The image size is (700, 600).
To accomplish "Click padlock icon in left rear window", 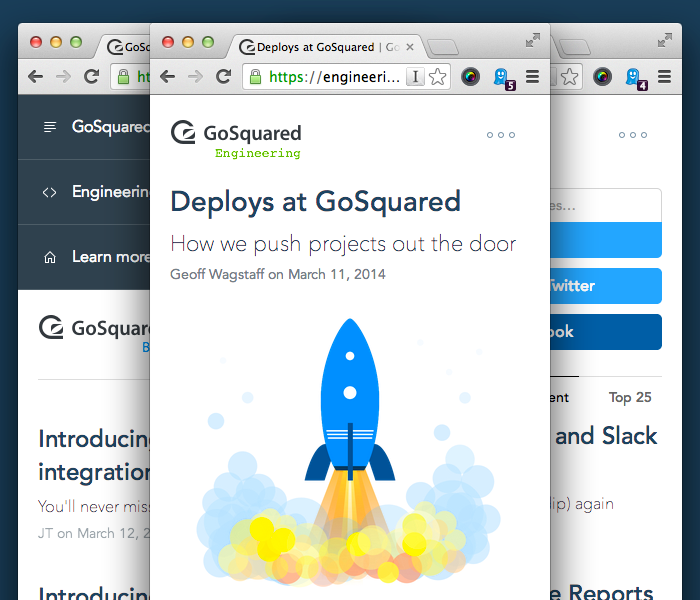I will [x=123, y=77].
